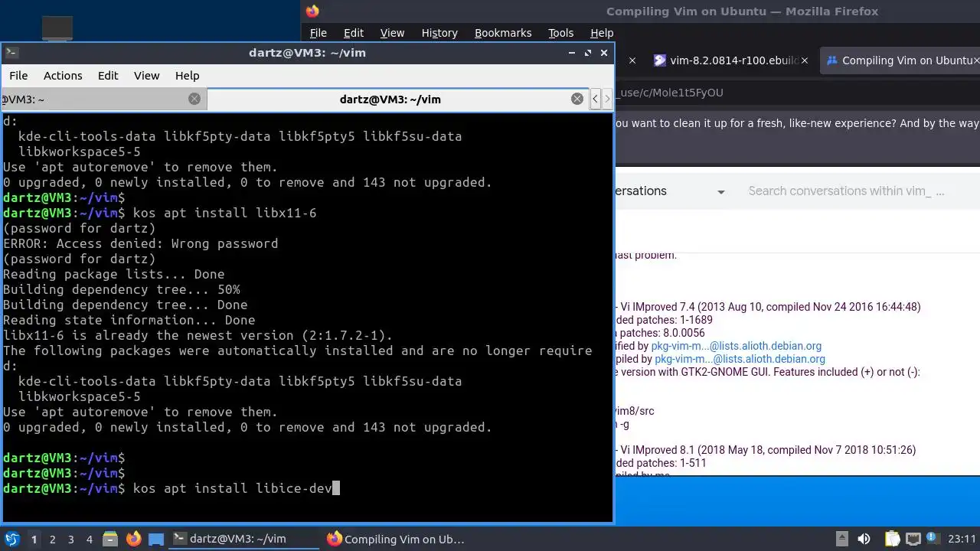Click the panel clock showing 23:11
Screen dimensions: 980x551
[x=962, y=539]
